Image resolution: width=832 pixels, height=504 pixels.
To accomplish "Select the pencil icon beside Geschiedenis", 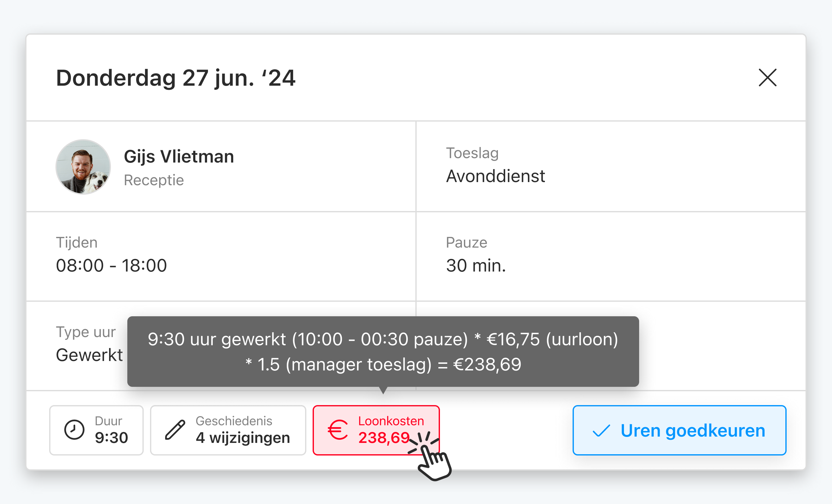I will (174, 430).
